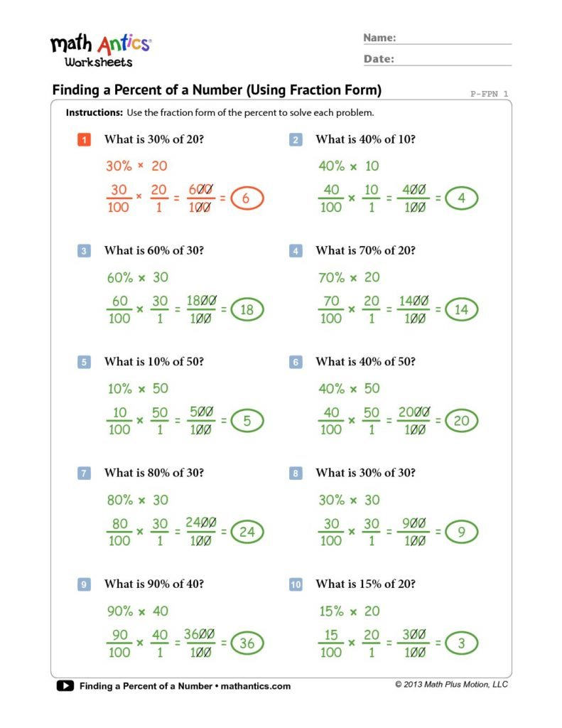This screenshot has width=562, height=728.
Task: Select the circled answer 36
Action: [x=247, y=644]
